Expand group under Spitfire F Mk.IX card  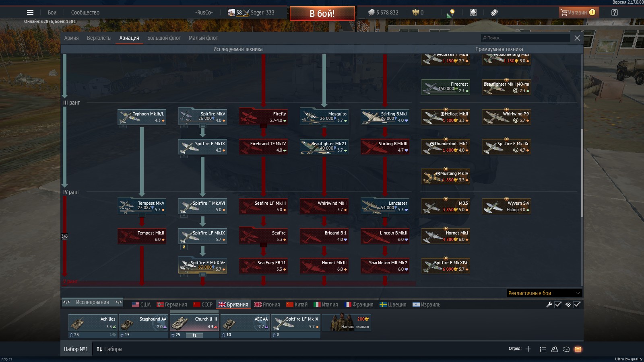click(x=184, y=156)
